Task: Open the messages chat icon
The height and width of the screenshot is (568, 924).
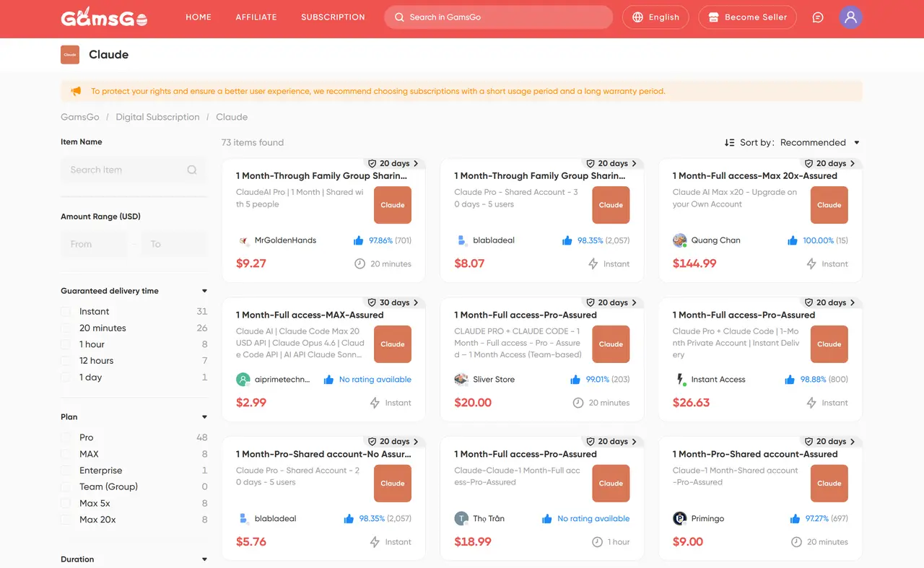Action: (x=818, y=17)
